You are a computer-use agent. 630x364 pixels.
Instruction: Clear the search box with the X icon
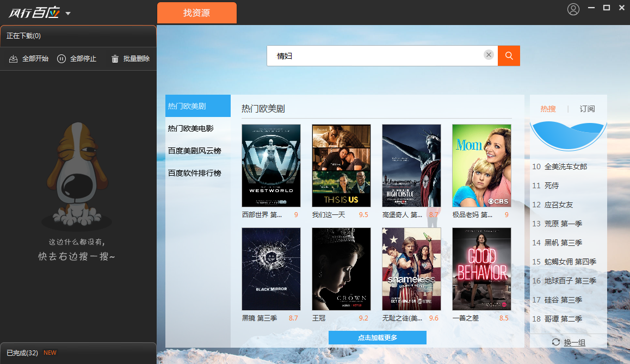point(489,55)
